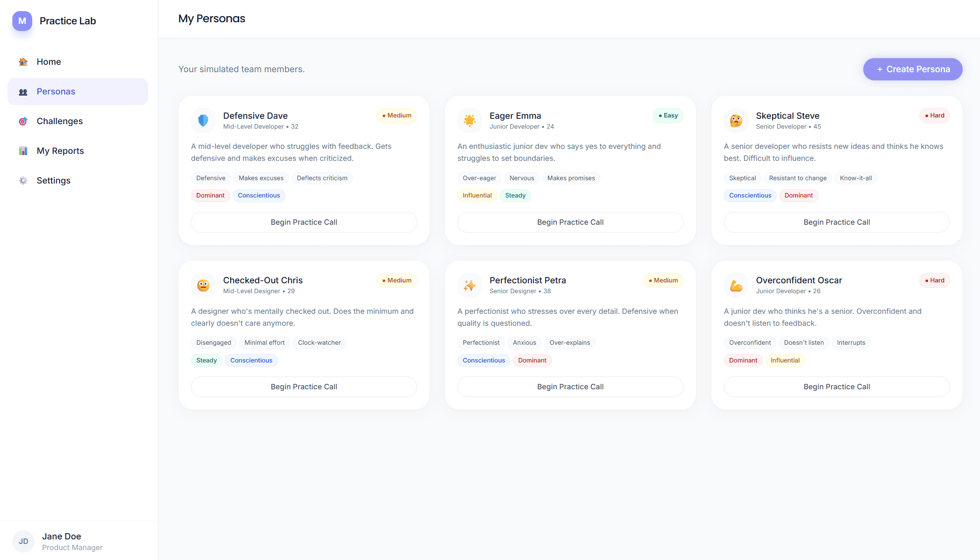Screen dimensions: 980x560
Task: Click Skeptical Steve's face avatar icon
Action: tap(736, 120)
